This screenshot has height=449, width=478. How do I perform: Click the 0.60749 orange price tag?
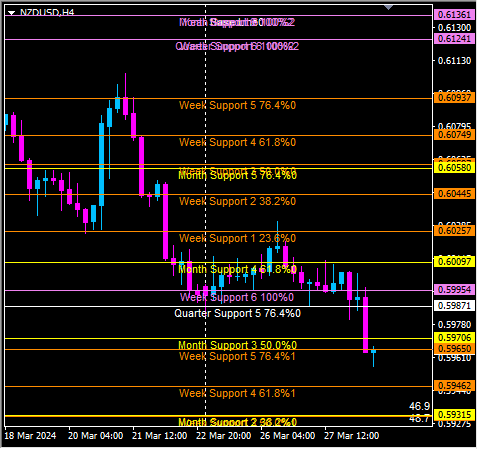point(454,135)
